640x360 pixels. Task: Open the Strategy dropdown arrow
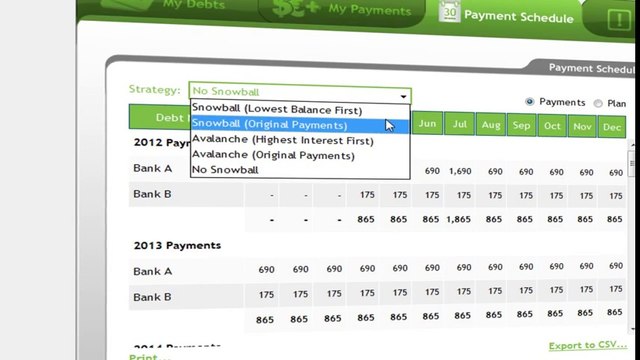coord(403,96)
